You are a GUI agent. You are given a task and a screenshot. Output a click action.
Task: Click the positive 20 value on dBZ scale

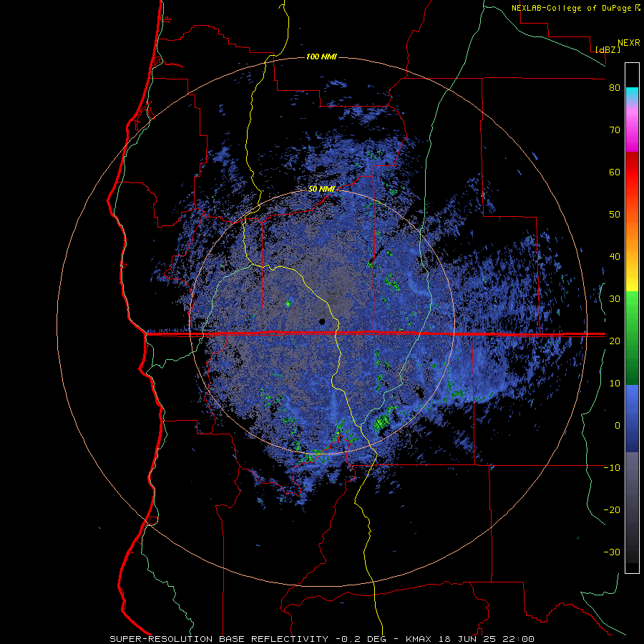point(615,341)
